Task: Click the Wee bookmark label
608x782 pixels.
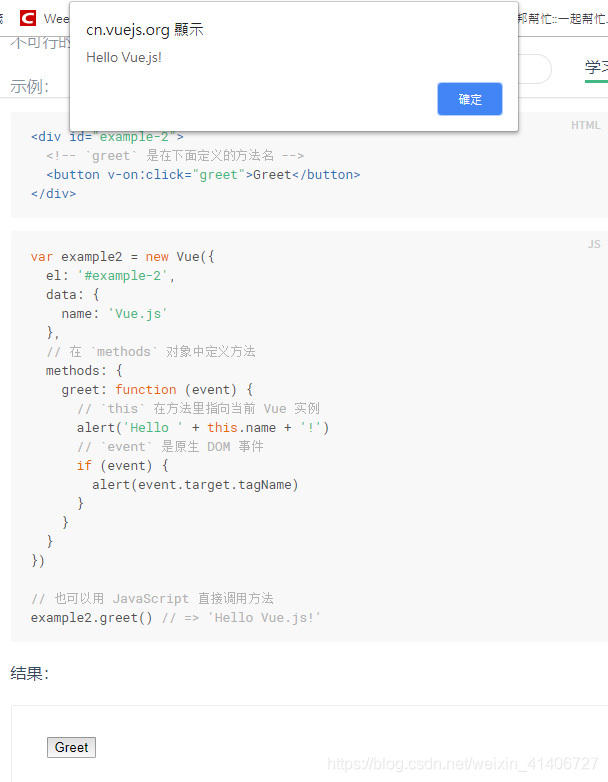Action: (56, 18)
